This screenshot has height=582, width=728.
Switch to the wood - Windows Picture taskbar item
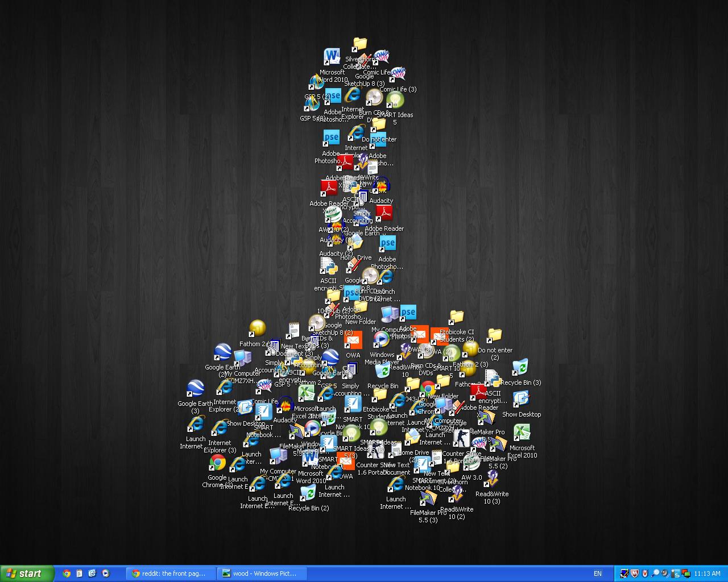[x=262, y=573]
